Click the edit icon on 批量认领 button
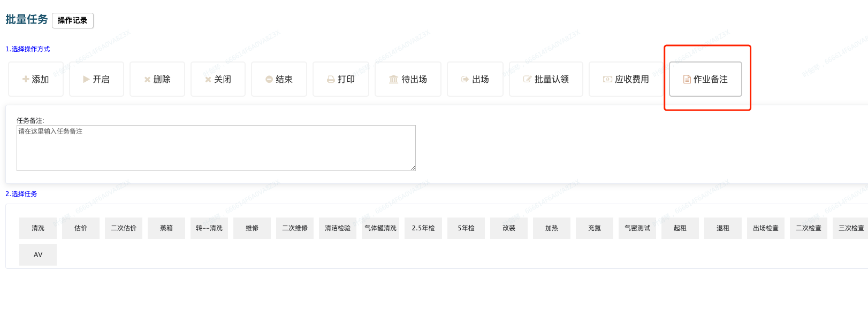Image resolution: width=868 pixels, height=326 pixels. 527,80
